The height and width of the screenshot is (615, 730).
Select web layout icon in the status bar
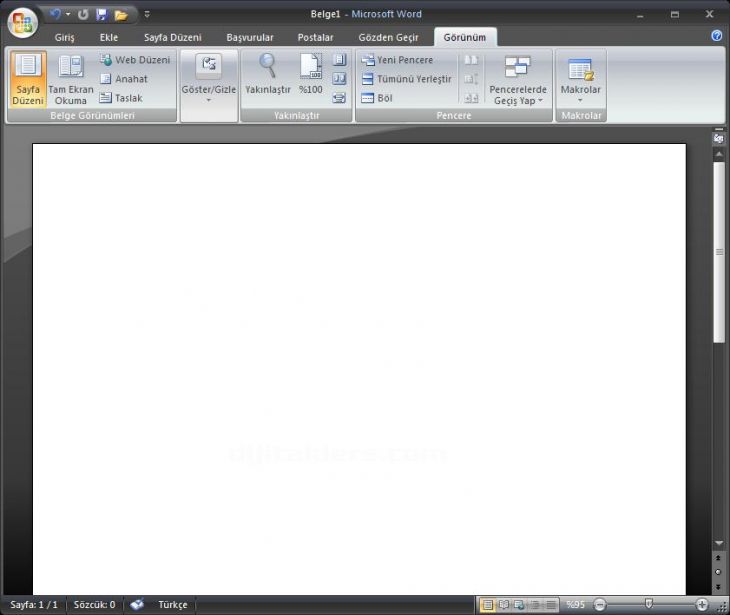pyautogui.click(x=519, y=605)
